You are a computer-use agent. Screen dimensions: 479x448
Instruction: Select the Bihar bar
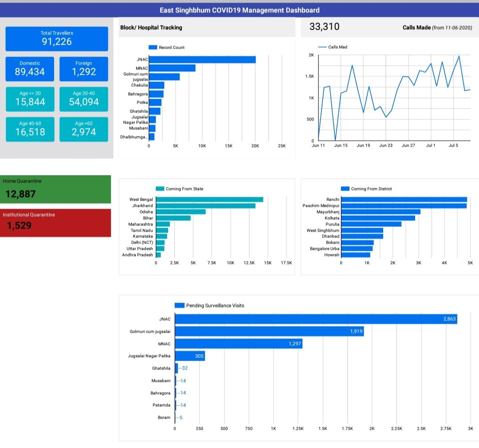click(173, 218)
